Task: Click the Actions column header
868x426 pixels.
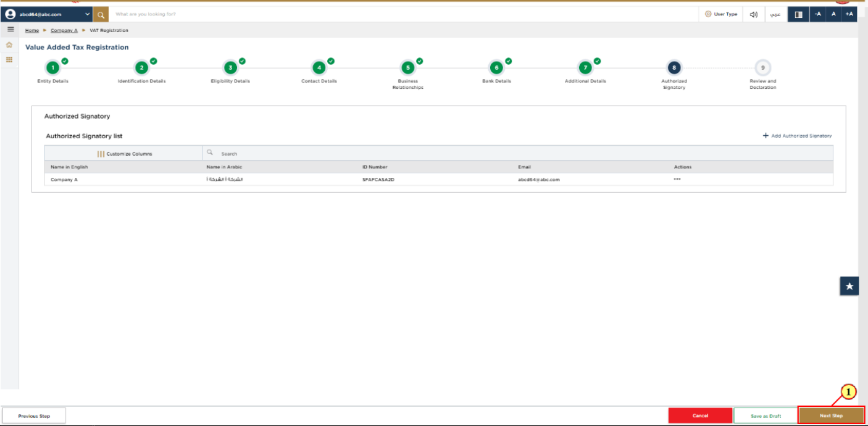Action: pyautogui.click(x=683, y=167)
